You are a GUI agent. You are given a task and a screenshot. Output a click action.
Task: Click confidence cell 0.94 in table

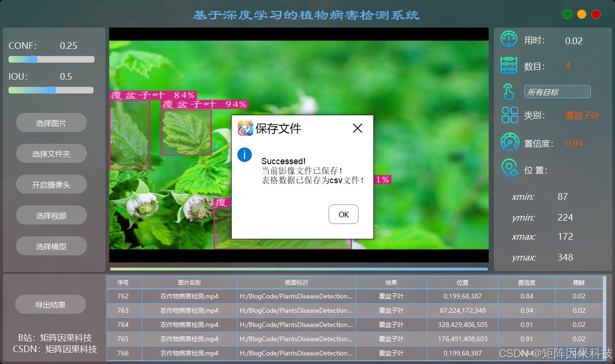[527, 310]
